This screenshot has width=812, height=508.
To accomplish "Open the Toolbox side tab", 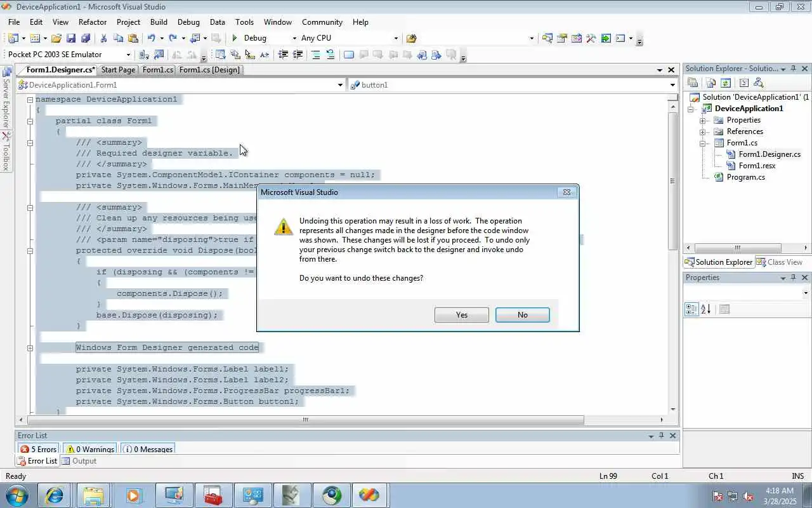I will [x=6, y=152].
